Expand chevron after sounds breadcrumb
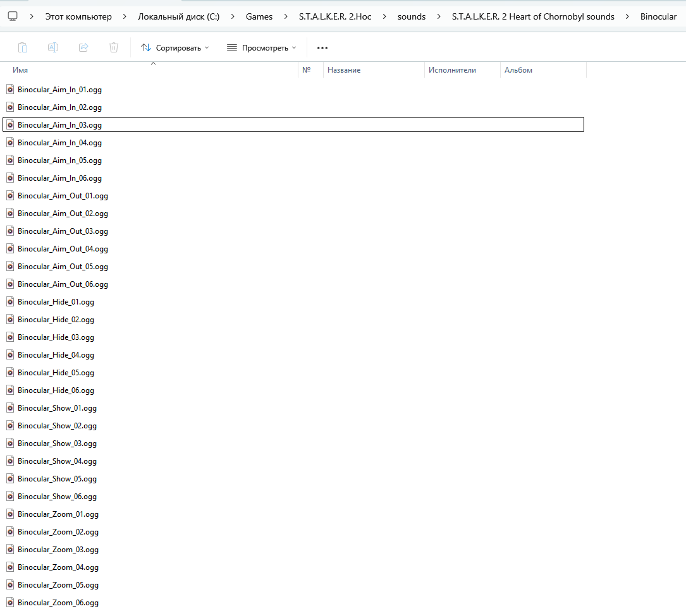This screenshot has height=616, width=686. click(438, 16)
